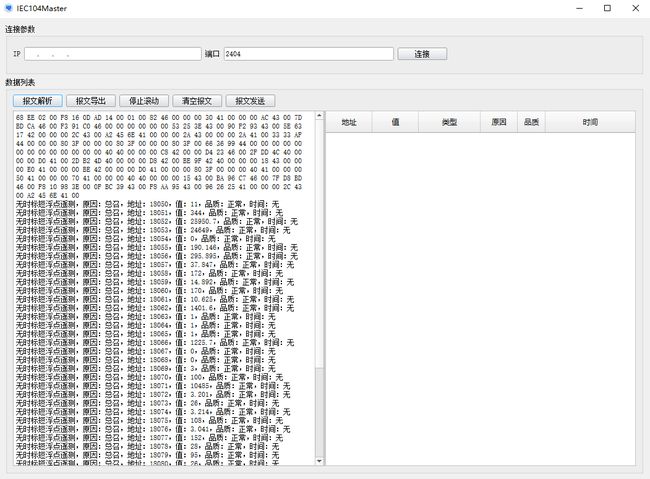Click the 地址 column header
650x479 pixels.
click(349, 122)
